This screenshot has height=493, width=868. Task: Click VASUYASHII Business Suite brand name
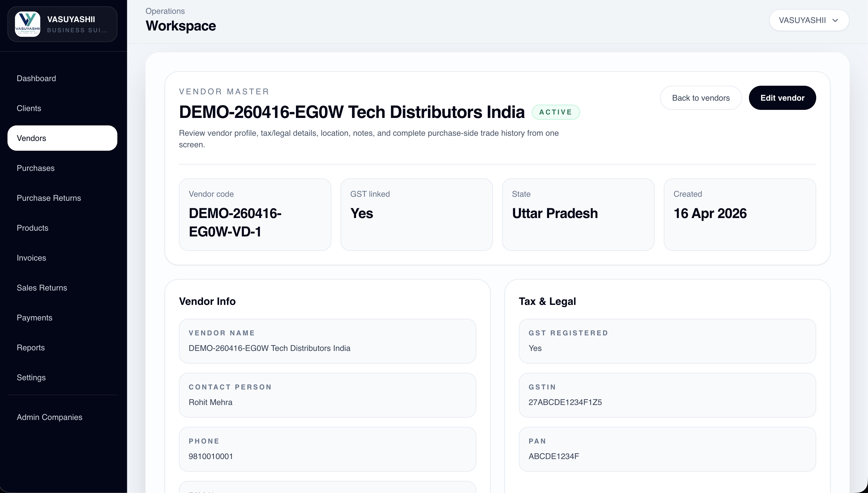(77, 24)
